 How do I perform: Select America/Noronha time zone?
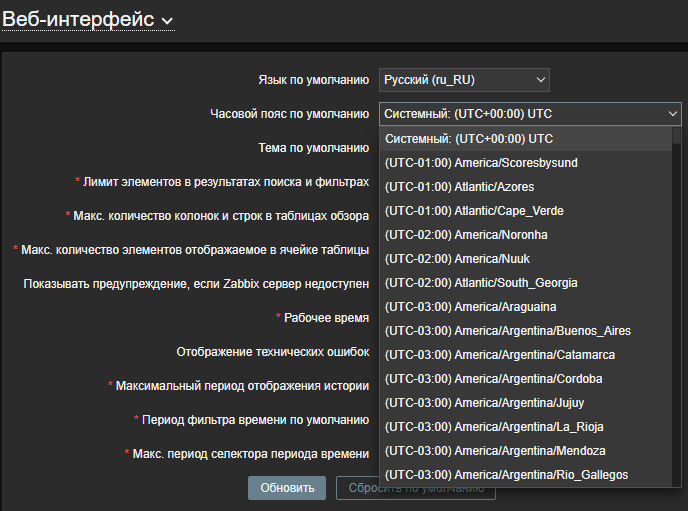466,235
